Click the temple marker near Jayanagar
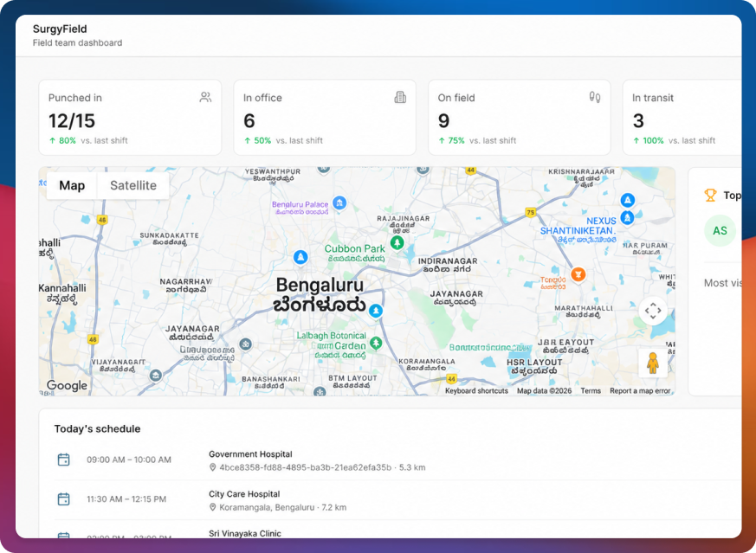 tap(245, 344)
